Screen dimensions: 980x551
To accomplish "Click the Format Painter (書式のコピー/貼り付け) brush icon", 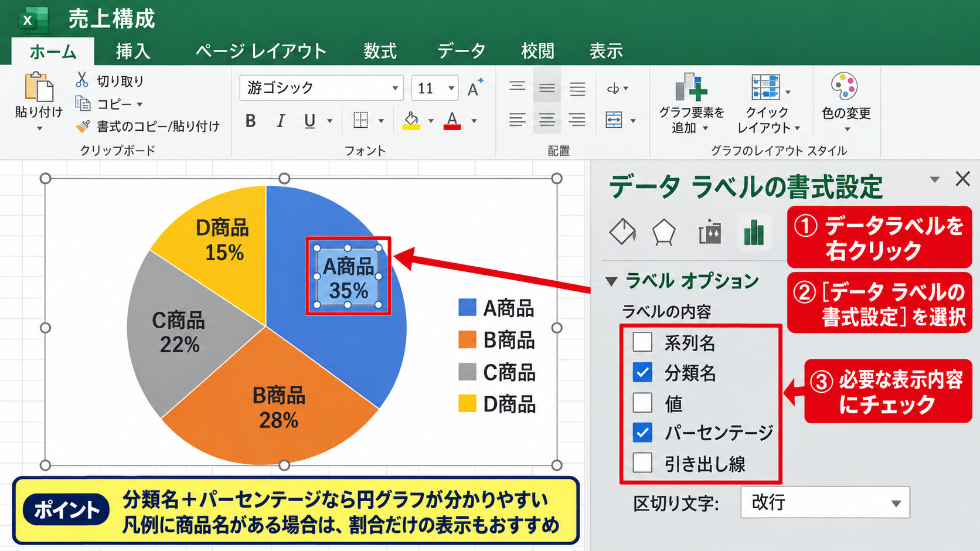I will click(x=83, y=126).
